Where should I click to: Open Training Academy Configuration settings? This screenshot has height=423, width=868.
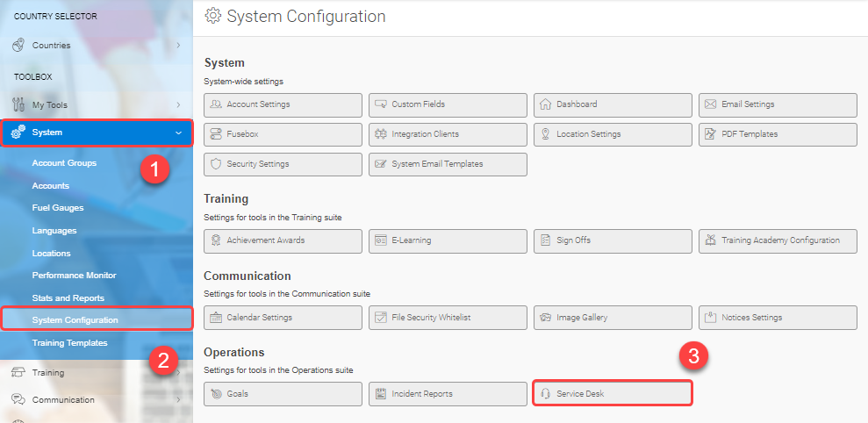(778, 240)
